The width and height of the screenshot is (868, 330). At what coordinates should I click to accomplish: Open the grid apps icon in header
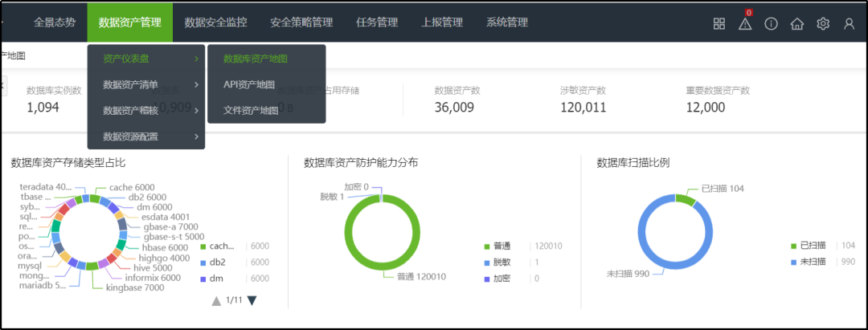(719, 23)
